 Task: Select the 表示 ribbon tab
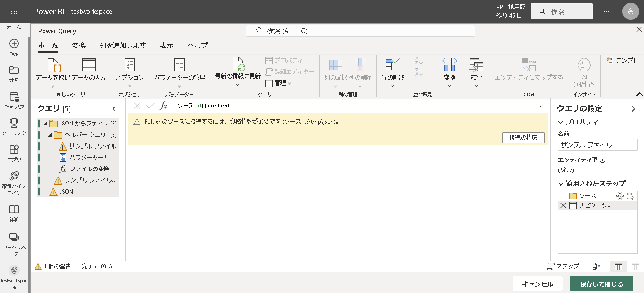167,45
